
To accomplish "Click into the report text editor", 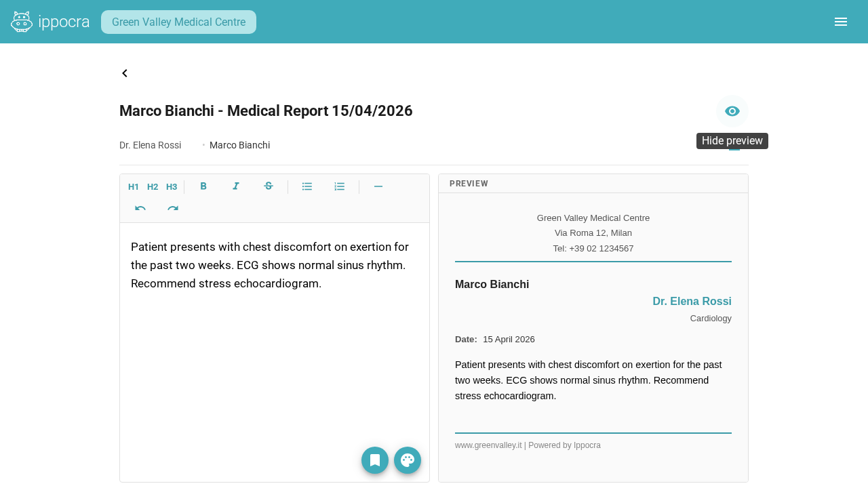I will point(274,339).
